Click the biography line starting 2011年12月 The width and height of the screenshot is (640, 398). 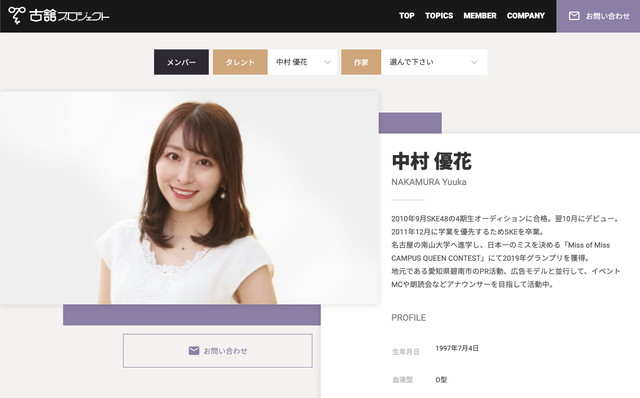468,232
